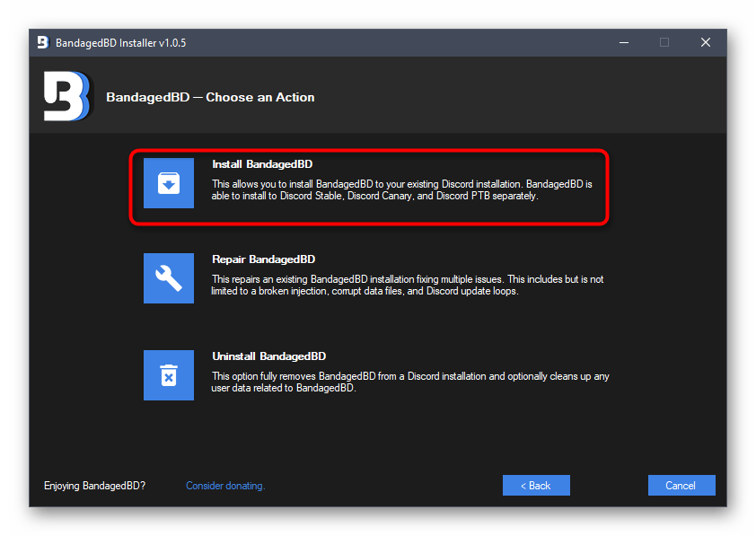Click the BandagedBD logo in the header

[x=67, y=96]
